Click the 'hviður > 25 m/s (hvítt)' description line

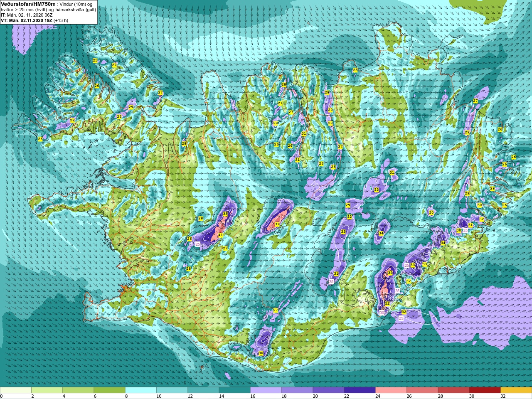click(x=48, y=10)
